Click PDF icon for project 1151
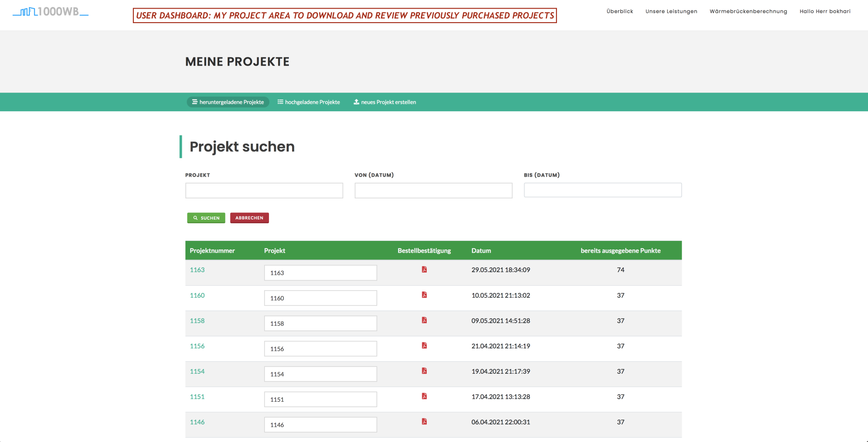 (x=424, y=396)
